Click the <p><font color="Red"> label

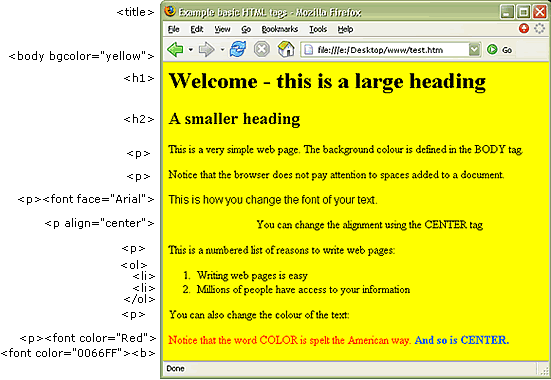coord(88,338)
